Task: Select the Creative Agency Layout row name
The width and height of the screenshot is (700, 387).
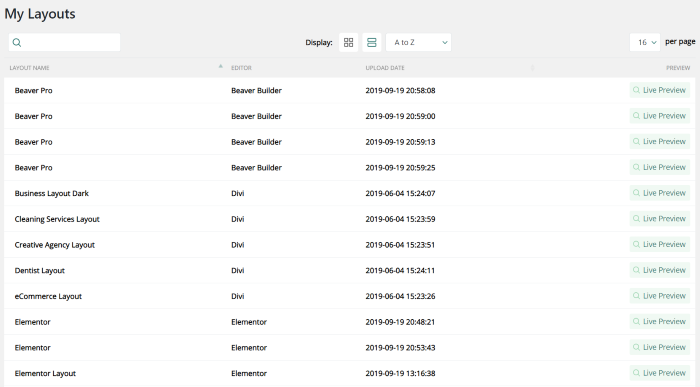Action: click(54, 245)
